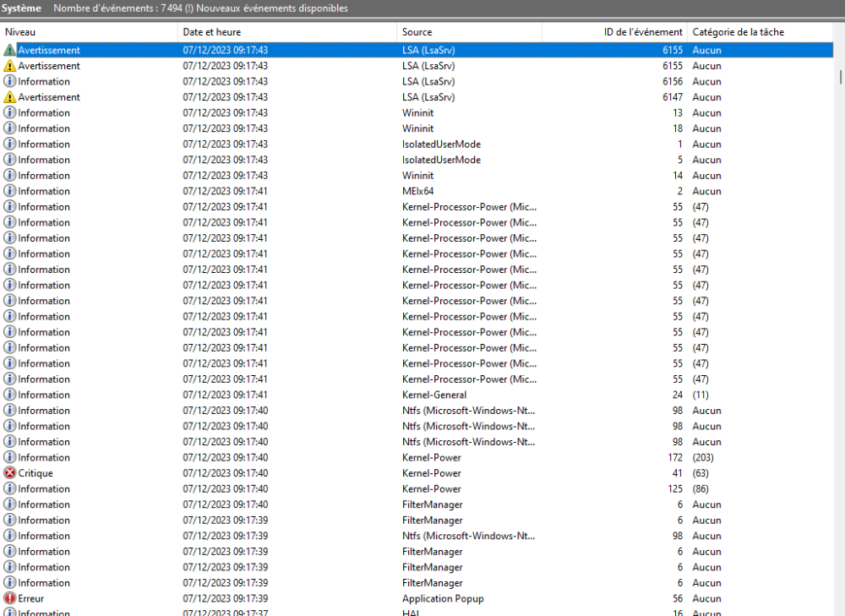845x616 pixels.
Task: Click 'IsolatedUserMode' source cell on event 5 row
Action: coord(441,160)
